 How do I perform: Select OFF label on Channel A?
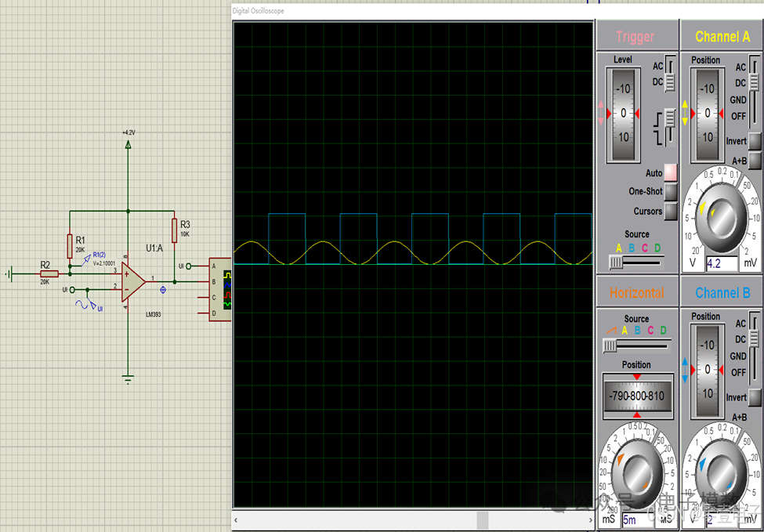click(739, 117)
